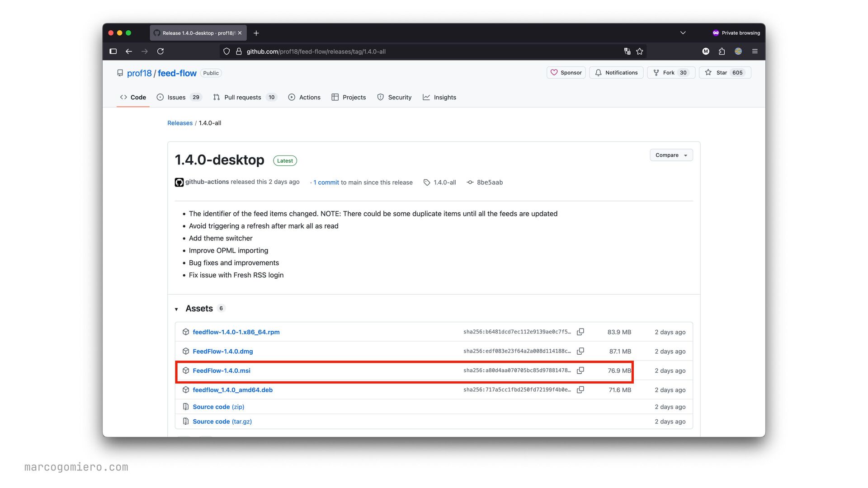Download feedflow_1.4.0_amd64.deb
The width and height of the screenshot is (868, 488).
(x=233, y=390)
